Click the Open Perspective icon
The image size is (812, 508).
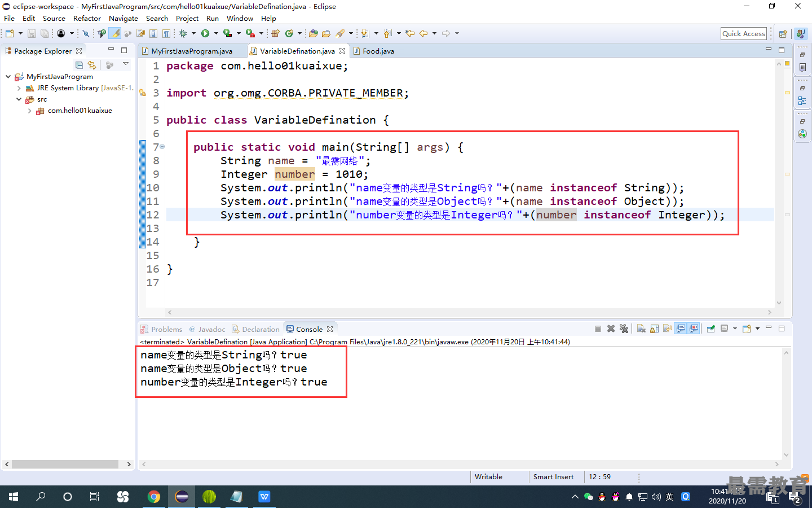783,34
